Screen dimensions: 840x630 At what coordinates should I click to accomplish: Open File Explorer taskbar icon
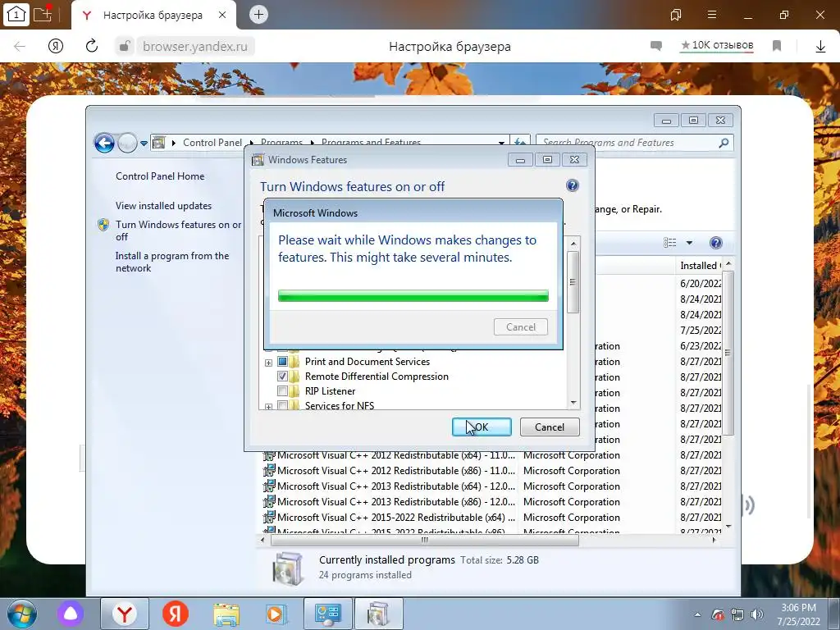226,614
